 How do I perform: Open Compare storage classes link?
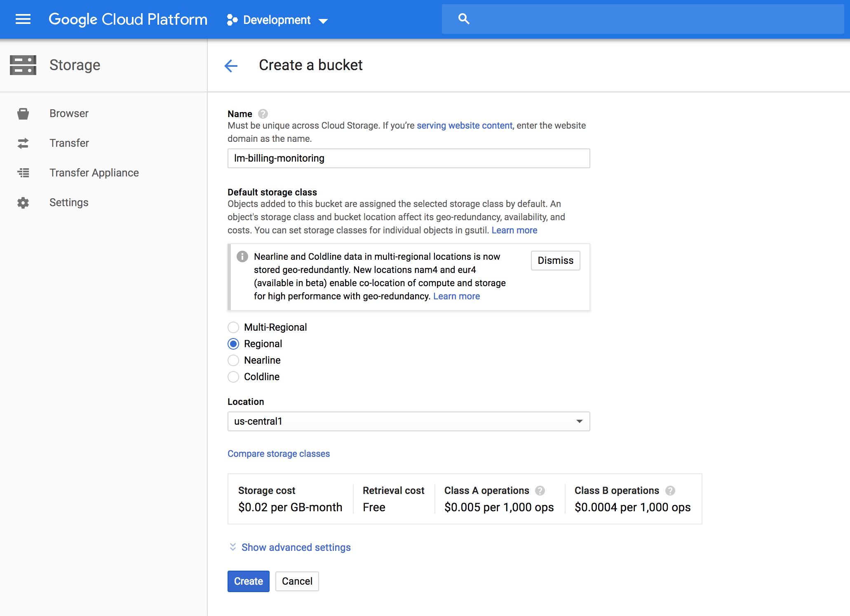click(x=279, y=454)
